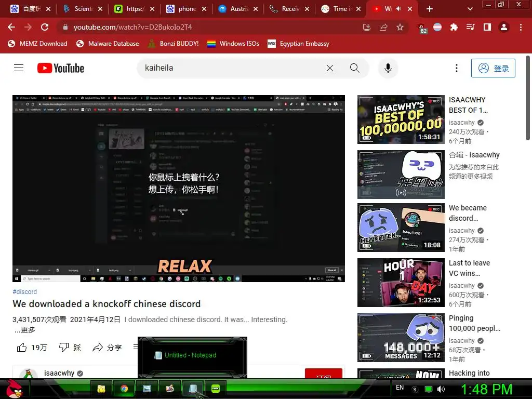Open the extension icon with 82 badge
This screenshot has width=532, height=399.
tap(421, 28)
